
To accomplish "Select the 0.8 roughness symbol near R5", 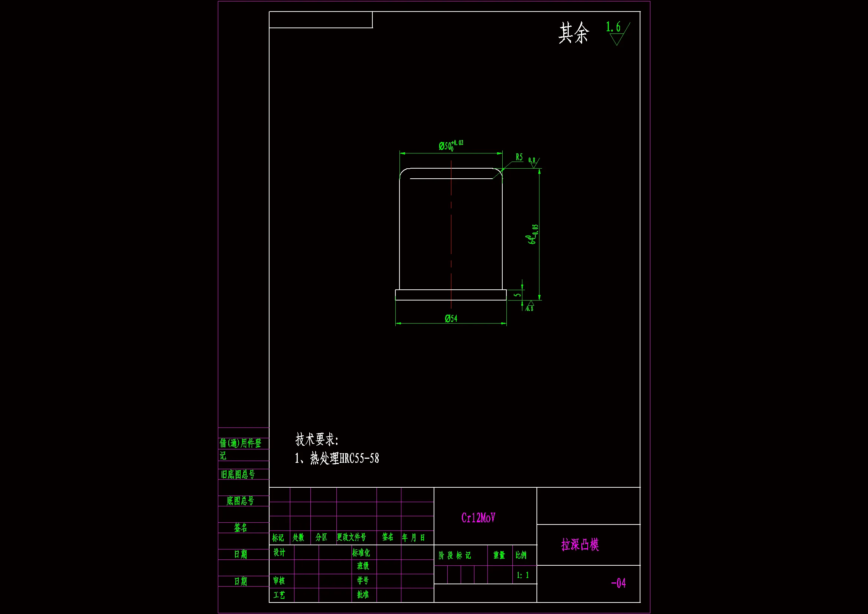I will [x=533, y=162].
